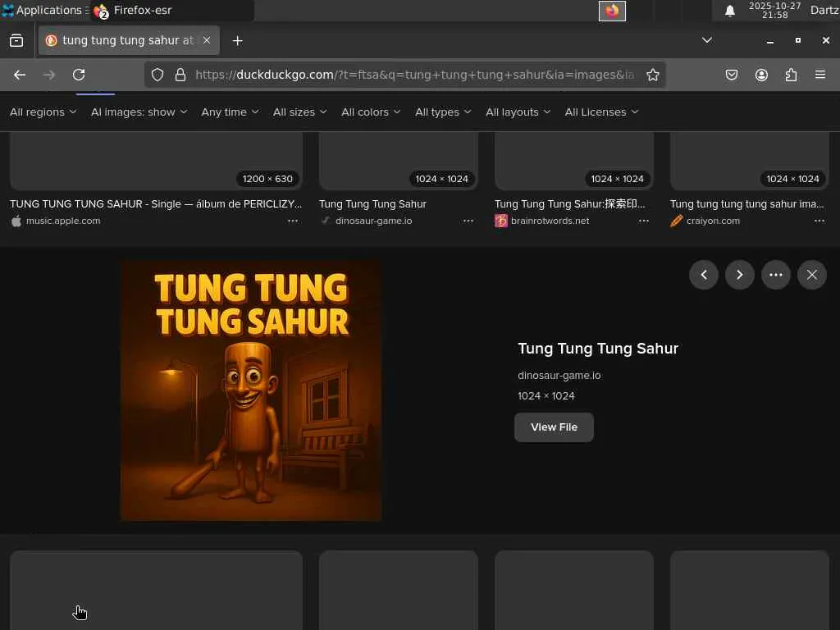This screenshot has height=630, width=840.
Task: Open the extensions puzzle icon
Action: [791, 75]
